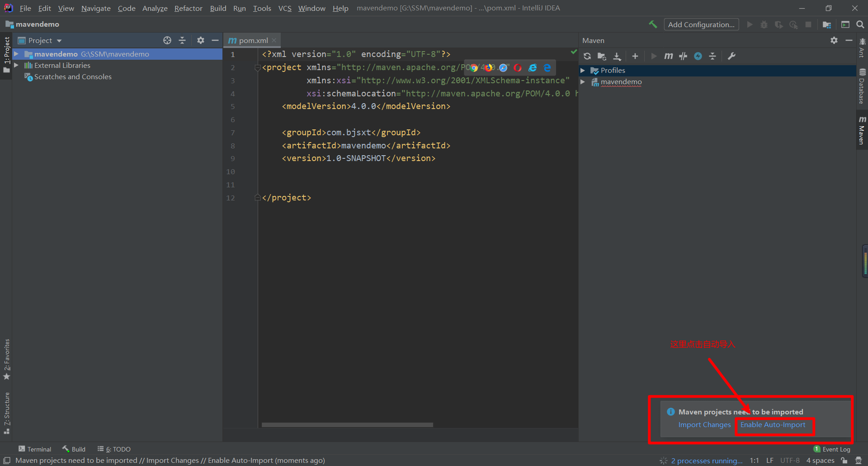Expand mavendemo in Maven panel
868x466 pixels.
[x=583, y=82]
